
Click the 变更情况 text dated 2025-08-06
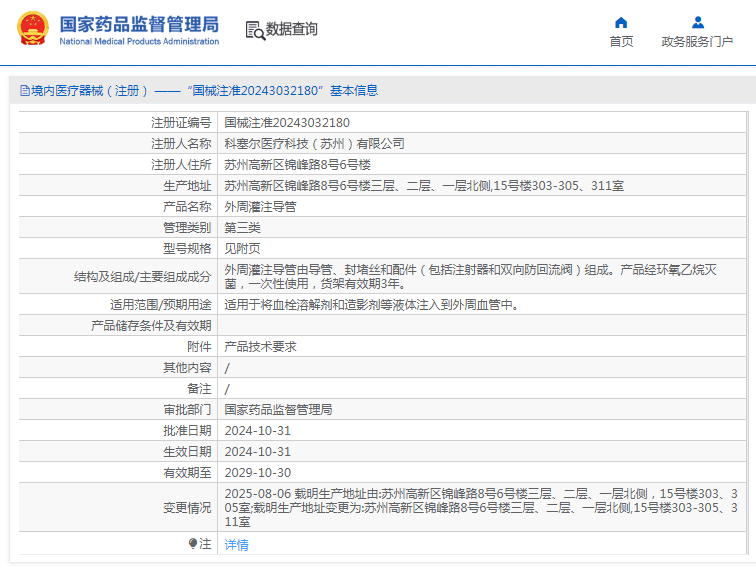pos(481,508)
